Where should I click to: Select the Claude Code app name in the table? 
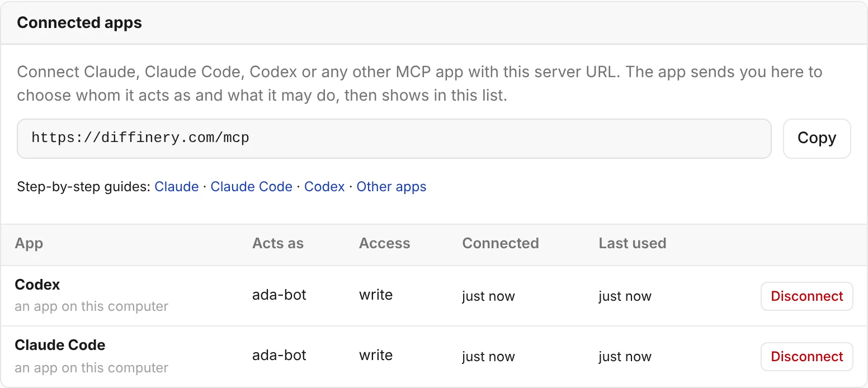point(60,345)
